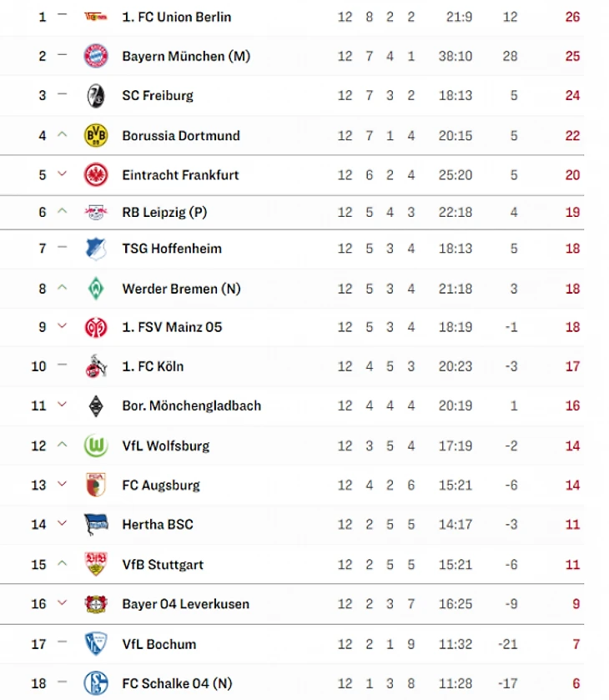The image size is (609, 700).
Task: Click the VfB Stuttgart team name
Action: (x=163, y=564)
